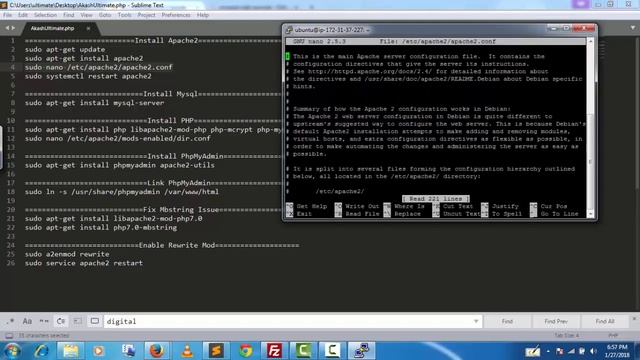
Task: Click the volume speaker tray icon
Action: point(593,351)
